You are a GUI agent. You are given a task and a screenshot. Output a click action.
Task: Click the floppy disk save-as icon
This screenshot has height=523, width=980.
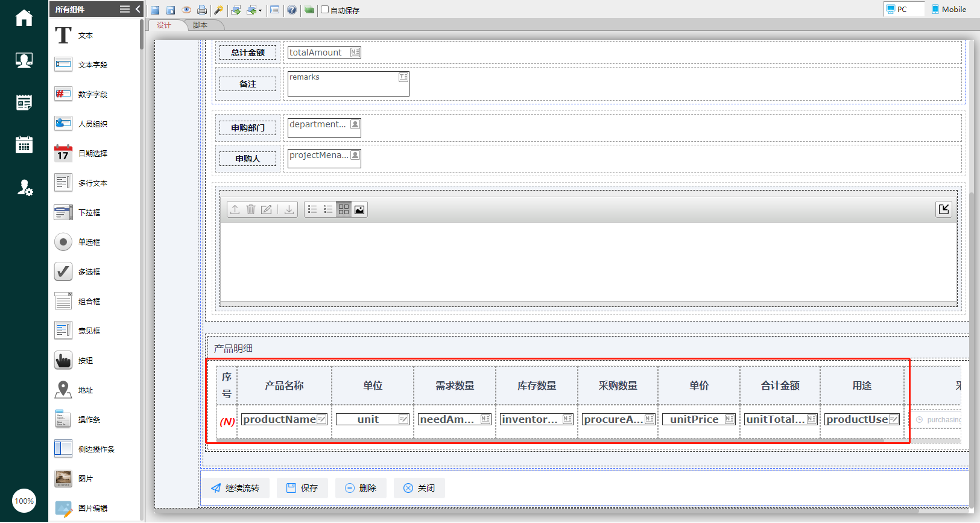click(171, 10)
